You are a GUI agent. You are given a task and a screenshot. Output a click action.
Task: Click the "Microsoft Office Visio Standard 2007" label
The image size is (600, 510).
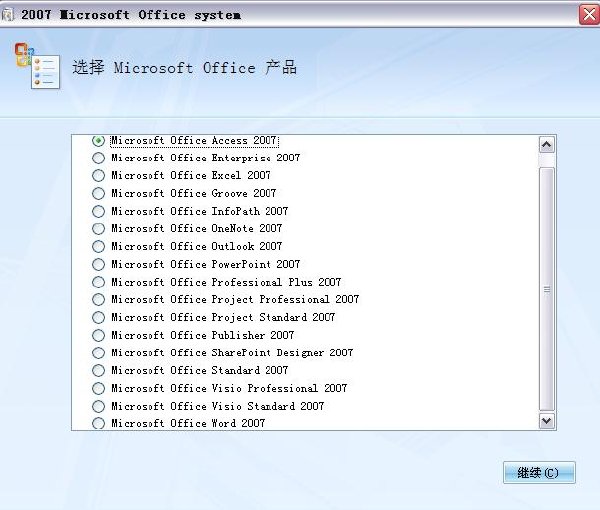(x=217, y=406)
